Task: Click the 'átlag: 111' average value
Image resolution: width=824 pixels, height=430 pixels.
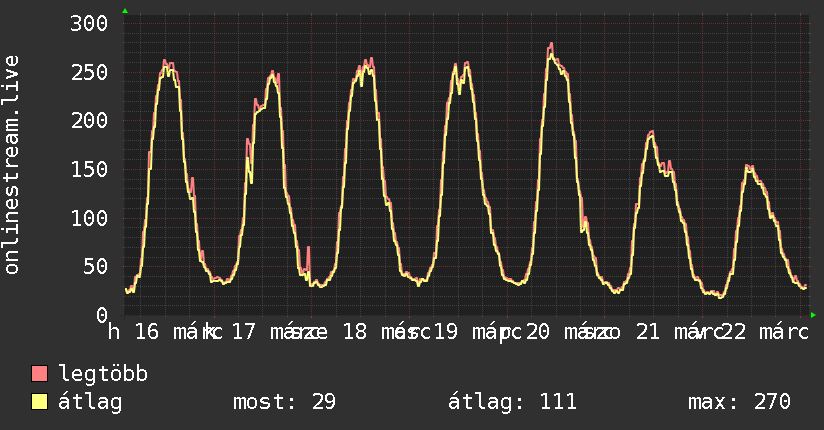Action: (x=512, y=402)
